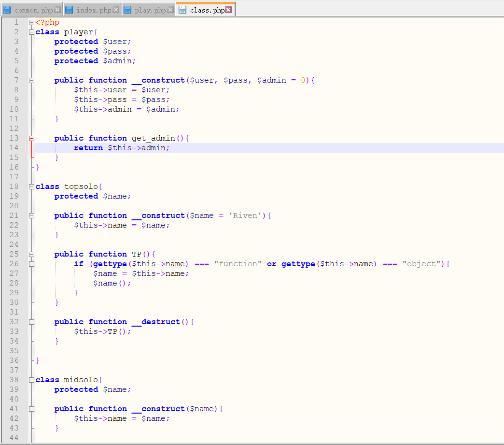Collapse the class topsolo block
Image resolution: width=504 pixels, height=445 pixels.
pyautogui.click(x=31, y=187)
